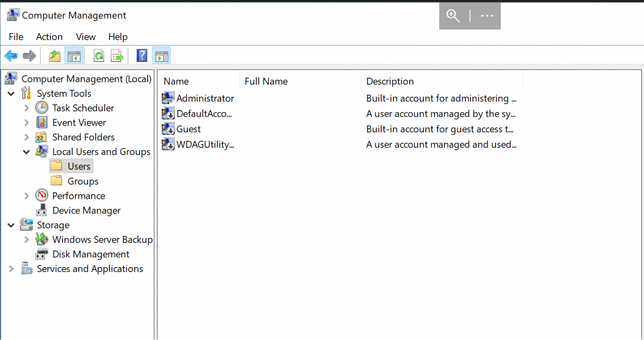
Task: Select the Guest account icon
Action: coord(167,129)
